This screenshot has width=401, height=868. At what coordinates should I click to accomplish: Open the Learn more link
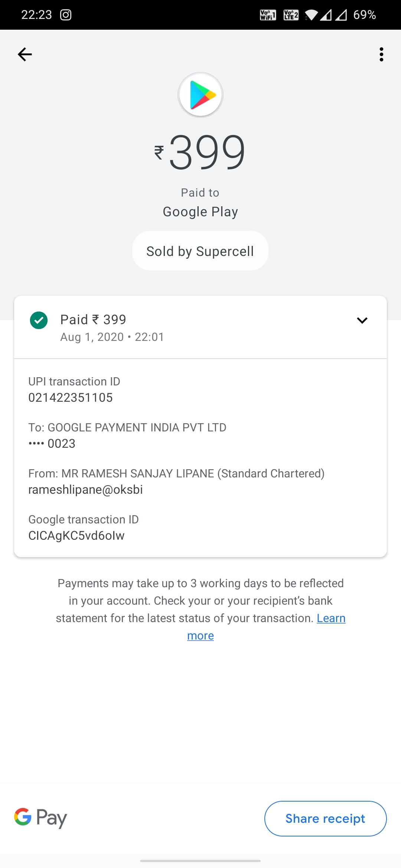[331, 618]
